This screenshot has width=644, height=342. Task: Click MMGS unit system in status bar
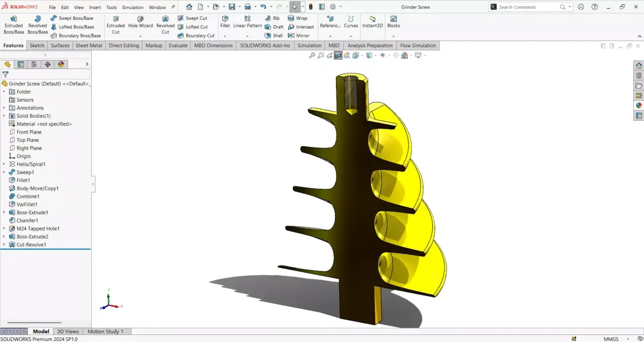[611, 339]
